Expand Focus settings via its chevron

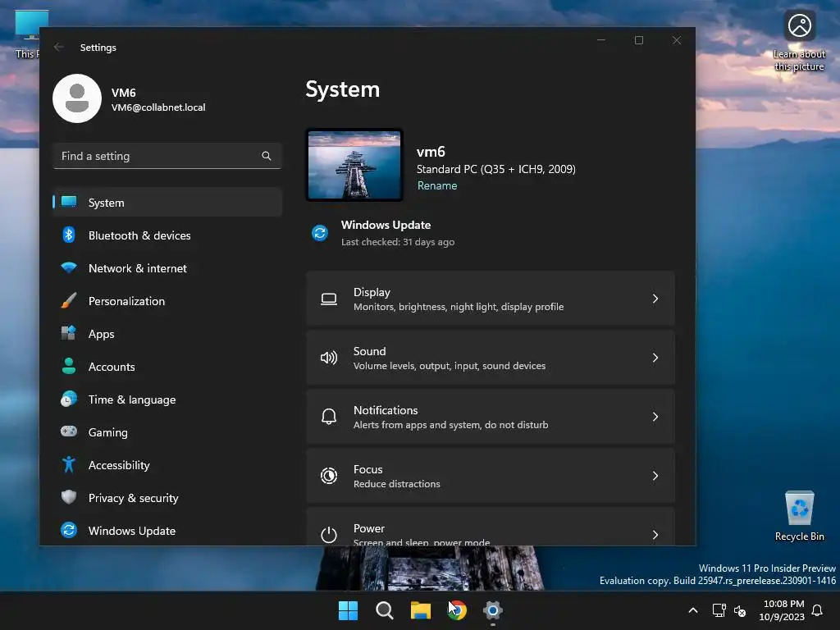[x=655, y=476]
